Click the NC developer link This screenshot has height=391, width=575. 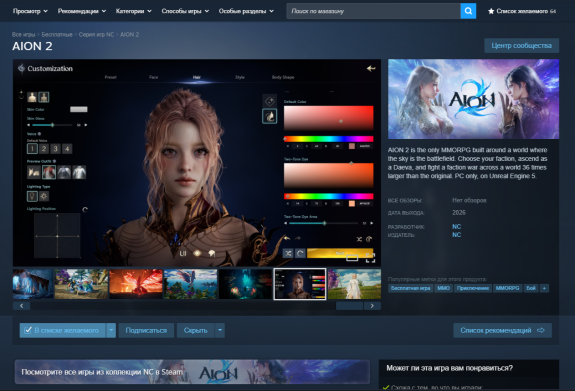pyautogui.click(x=457, y=227)
